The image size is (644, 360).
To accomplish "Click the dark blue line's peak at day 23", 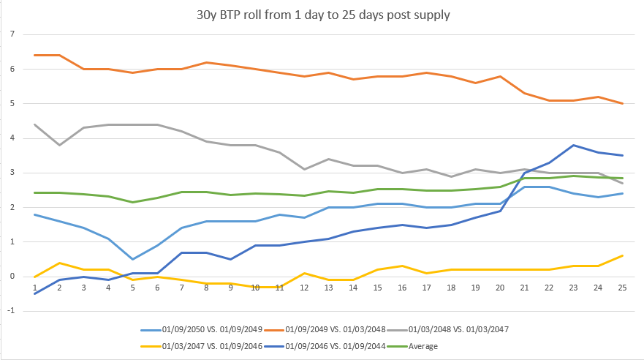I will [572, 145].
